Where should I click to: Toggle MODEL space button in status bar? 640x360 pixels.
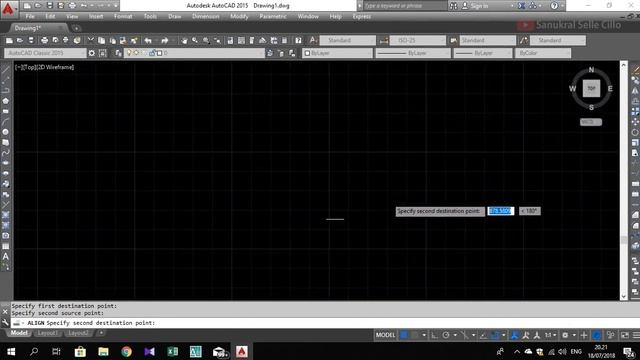[x=385, y=335]
